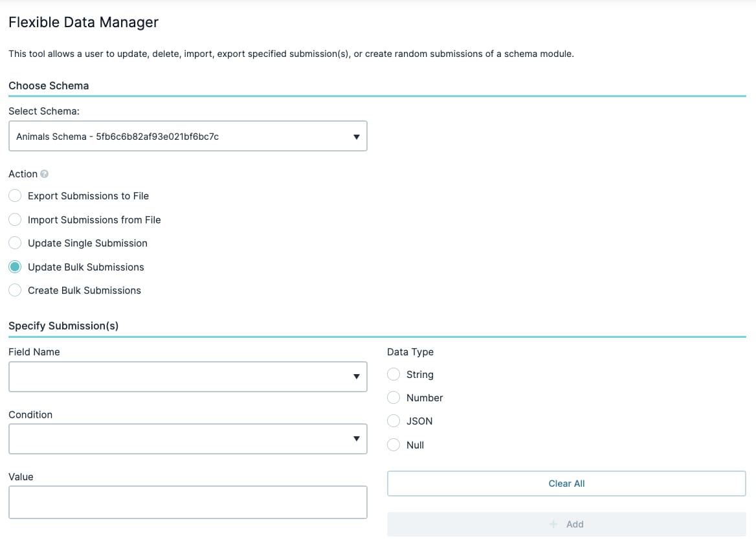Set Data Type to Number
The width and height of the screenshot is (756, 545).
(x=394, y=398)
